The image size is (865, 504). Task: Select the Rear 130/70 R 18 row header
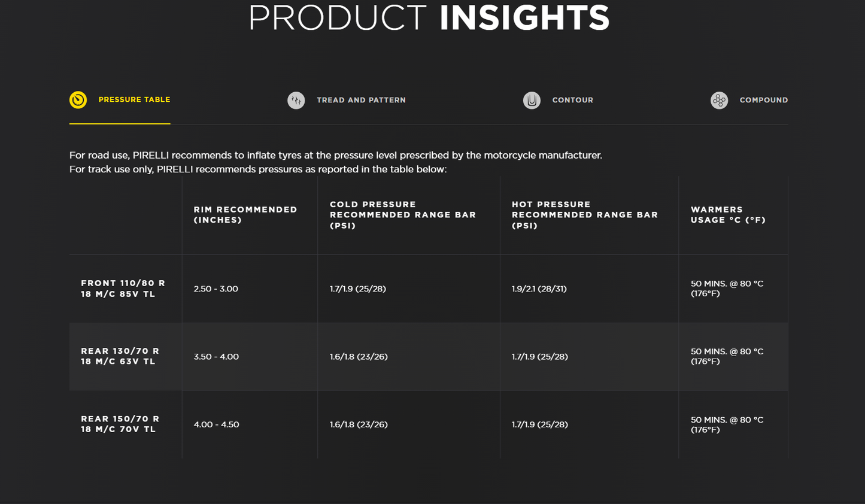tap(120, 356)
